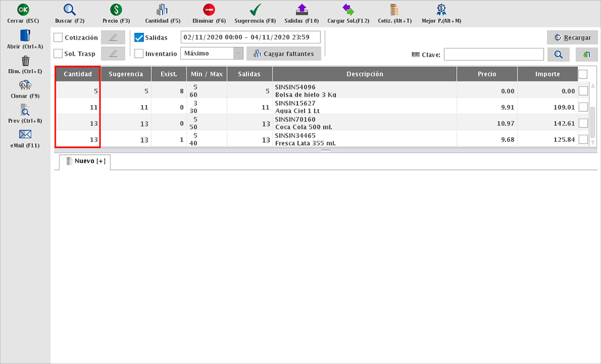Open Buscar (F2) search tool
Screen dimensions: 601x364
tap(70, 10)
